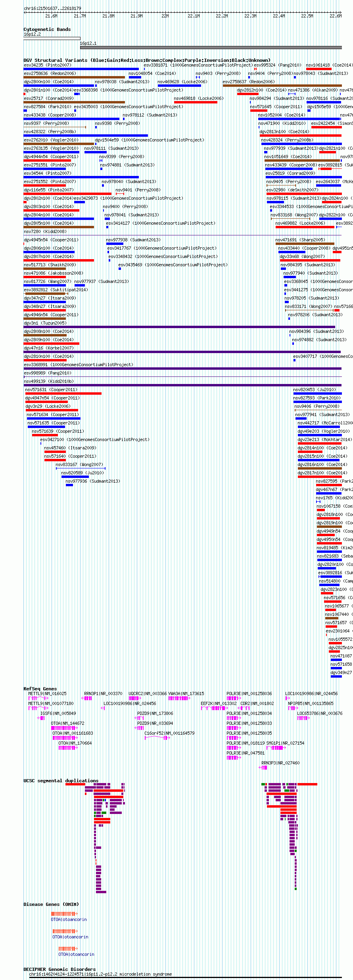Click the Disease Genes (OMIM) track heading
Viewport: 353px width, 980px height.
(51, 904)
